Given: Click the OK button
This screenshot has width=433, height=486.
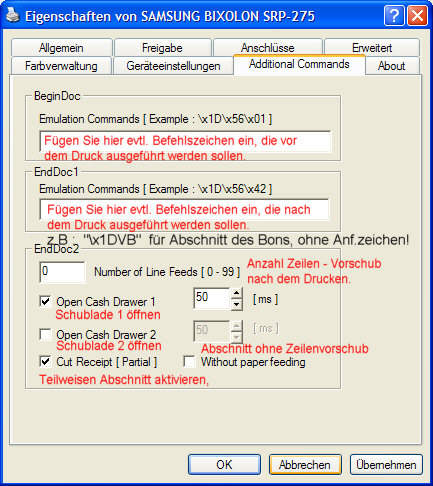Looking at the screenshot, I should tap(224, 464).
